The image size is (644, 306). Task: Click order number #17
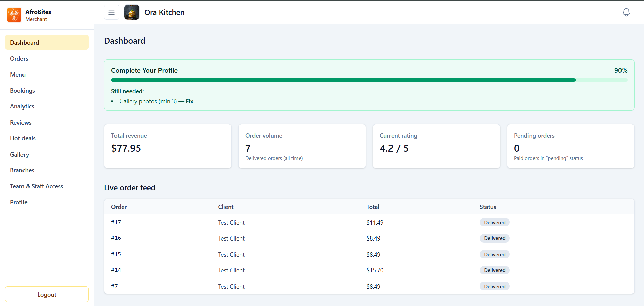[x=116, y=222]
